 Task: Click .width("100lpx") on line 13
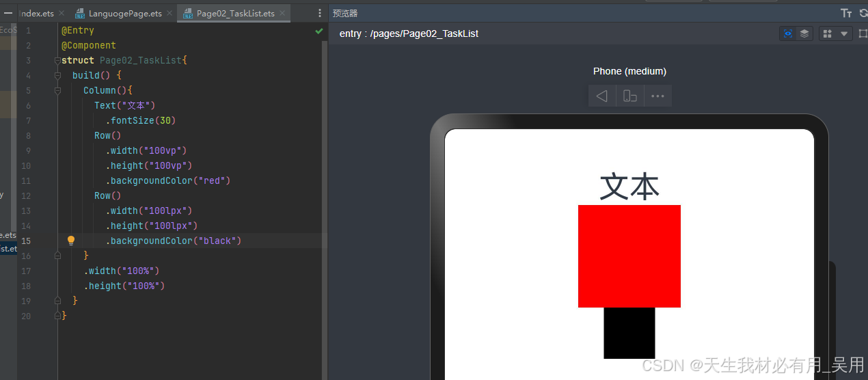(x=149, y=211)
